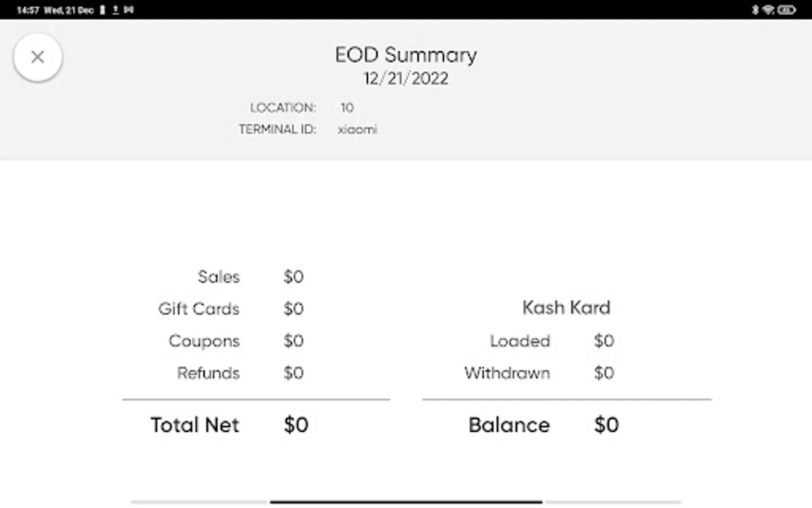This screenshot has height=508, width=812.
Task: Tap the Kash Kard heading
Action: click(566, 308)
